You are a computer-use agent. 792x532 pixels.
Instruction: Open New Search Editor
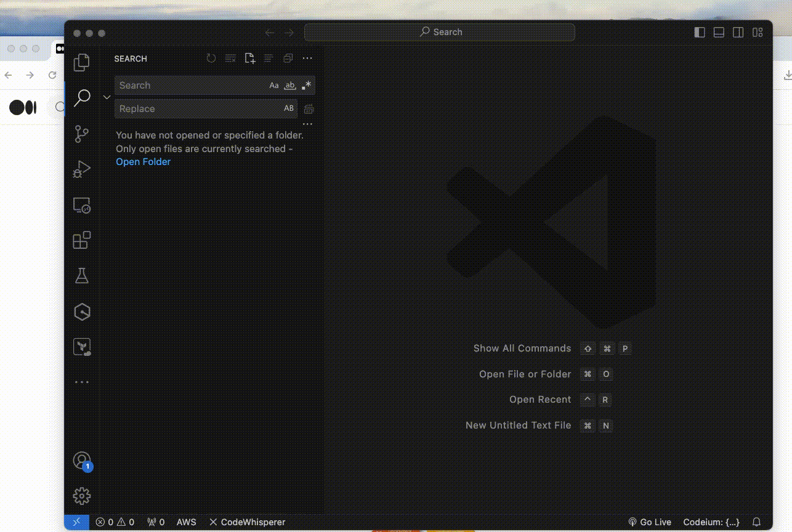click(249, 58)
